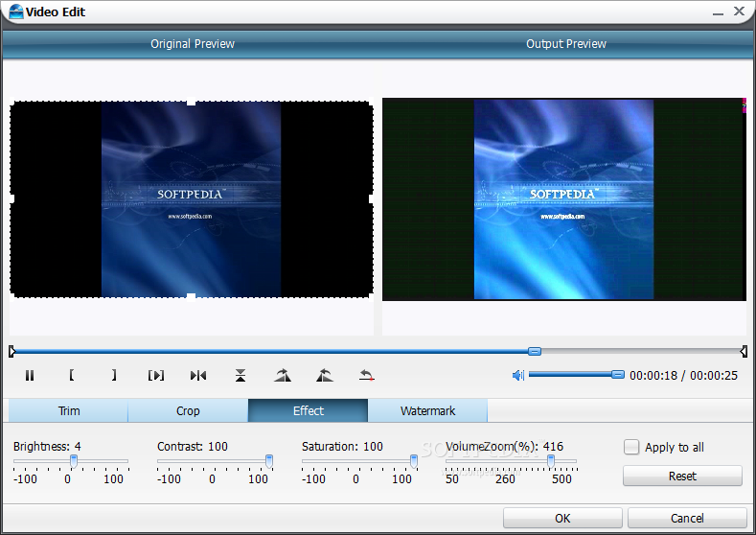Viewport: 756px width, 535px height.
Task: Click the VolumeZoom slider handle
Action: 551,462
